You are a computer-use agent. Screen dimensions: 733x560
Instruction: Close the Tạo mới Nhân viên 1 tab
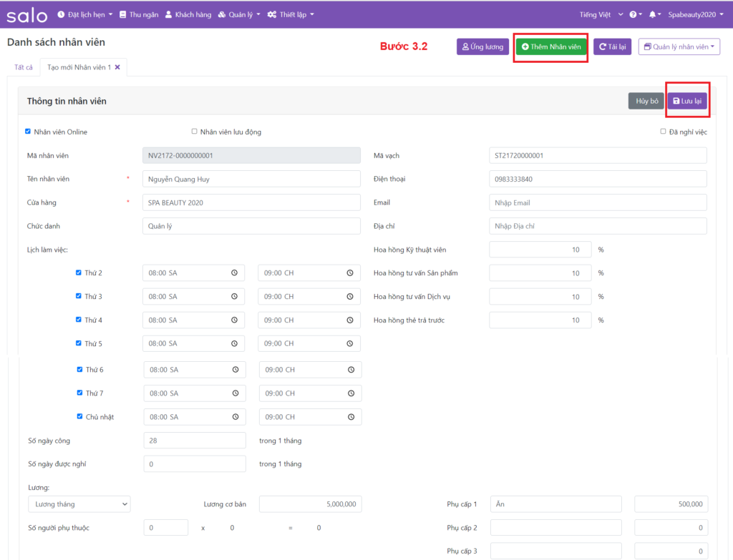tap(117, 67)
